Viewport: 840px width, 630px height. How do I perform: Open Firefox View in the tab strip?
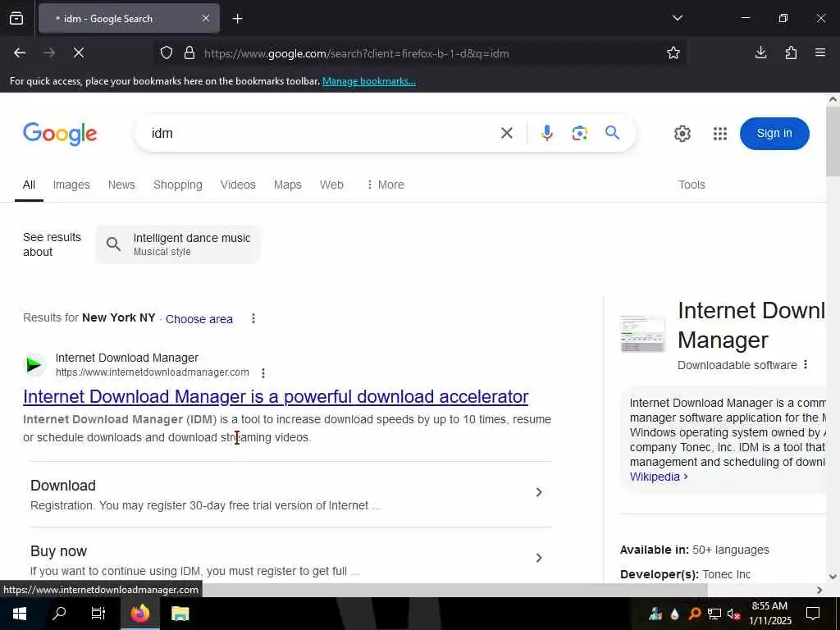16,19
